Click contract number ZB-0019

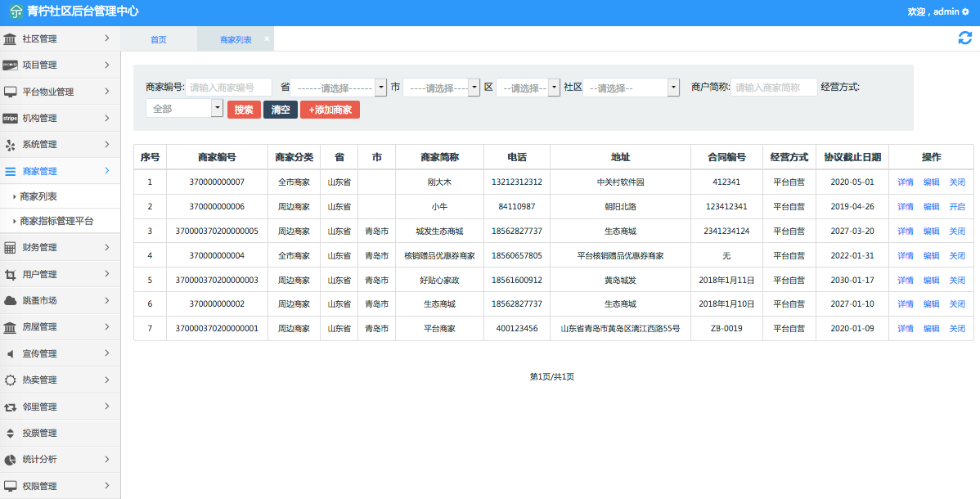coord(726,328)
